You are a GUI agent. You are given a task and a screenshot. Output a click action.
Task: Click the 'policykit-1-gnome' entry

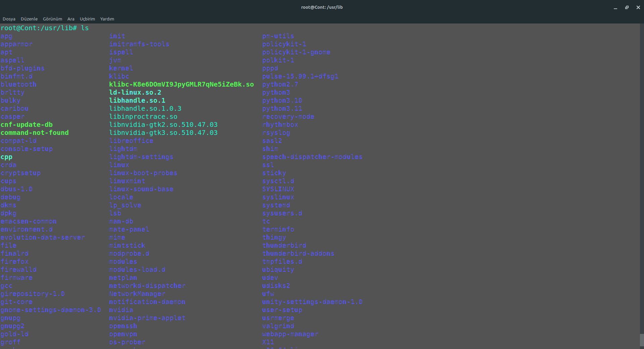coord(296,52)
